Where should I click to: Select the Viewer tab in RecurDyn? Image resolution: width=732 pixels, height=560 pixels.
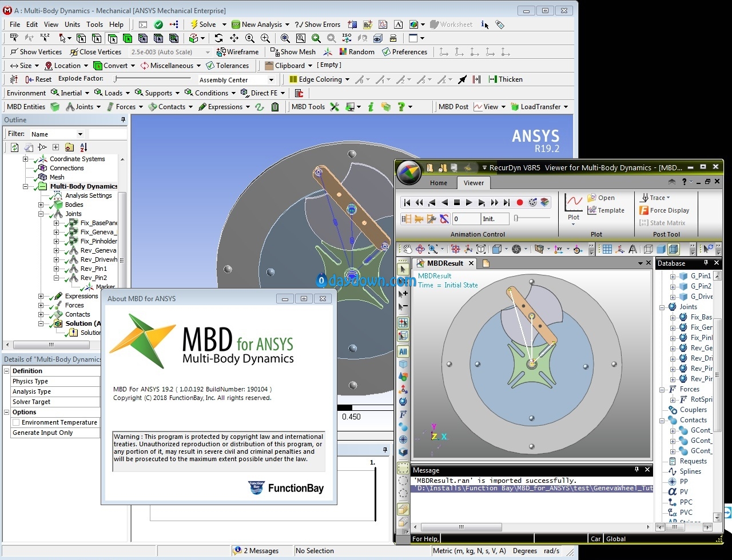coord(474,183)
